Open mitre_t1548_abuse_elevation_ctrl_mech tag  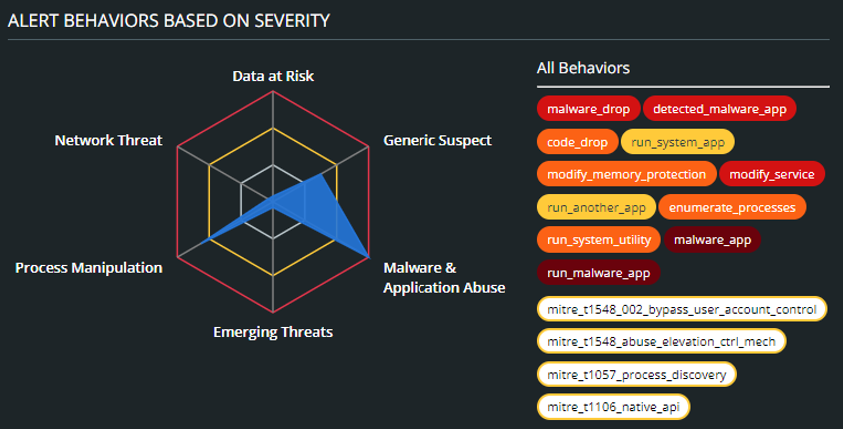click(x=662, y=342)
